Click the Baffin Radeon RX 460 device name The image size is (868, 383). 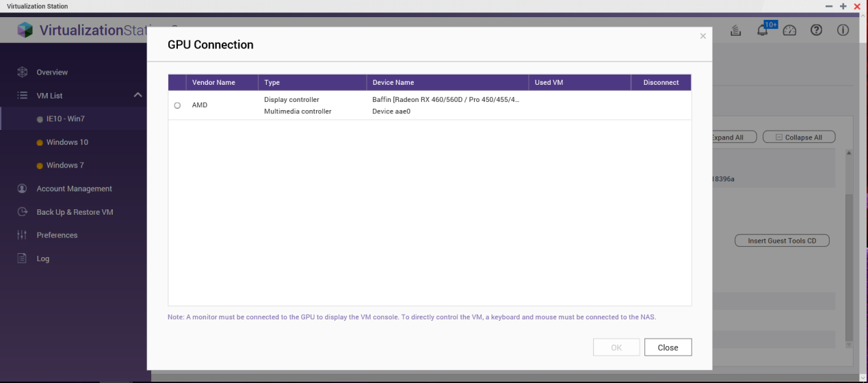445,99
